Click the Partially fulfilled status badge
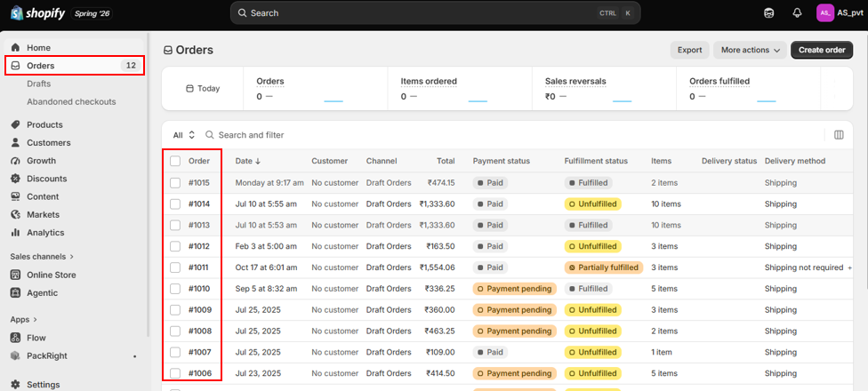 (x=603, y=267)
